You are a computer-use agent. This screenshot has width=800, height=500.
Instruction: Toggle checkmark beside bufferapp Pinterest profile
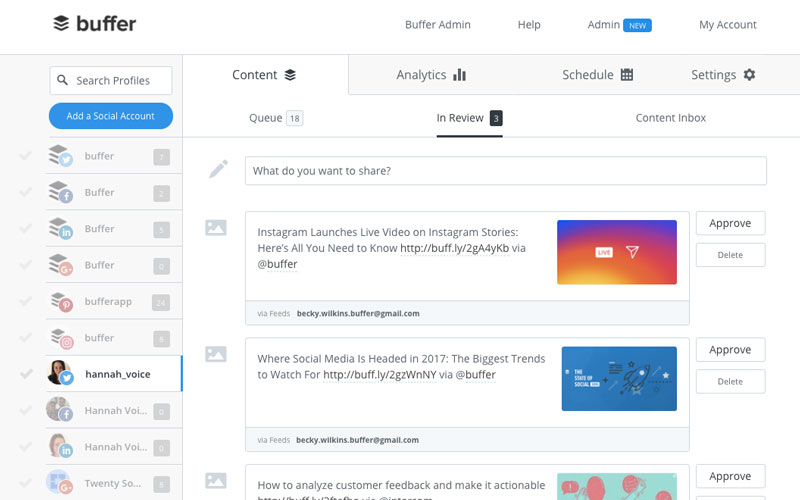(x=26, y=301)
